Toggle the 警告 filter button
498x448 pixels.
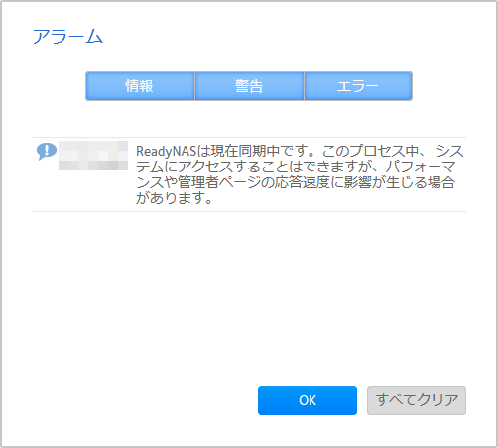click(249, 86)
